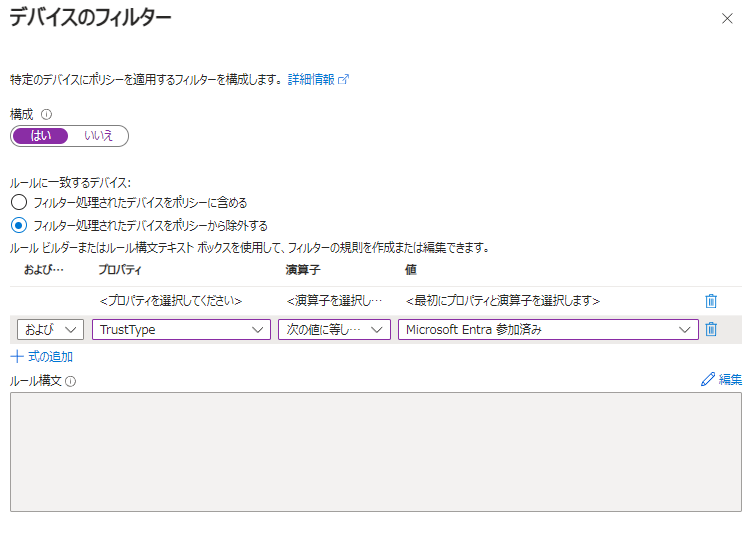745x537 pixels.
Task: Click <演算子を選択し… placeholder
Action: [x=334, y=301]
